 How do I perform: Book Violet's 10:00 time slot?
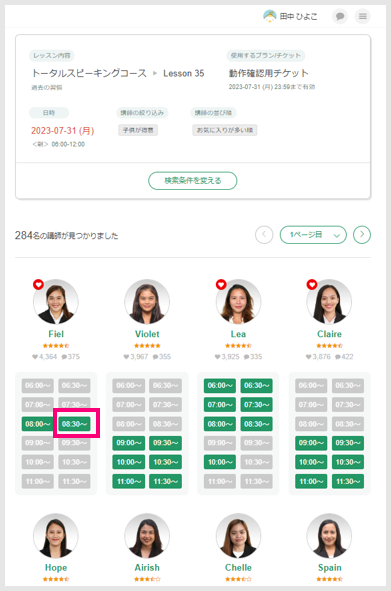coord(129,462)
